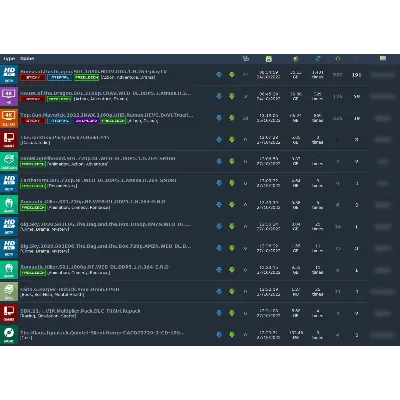Open the Big Sky S03E06 720p torrent link
The width and height of the screenshot is (400, 400).
(x=106, y=246)
